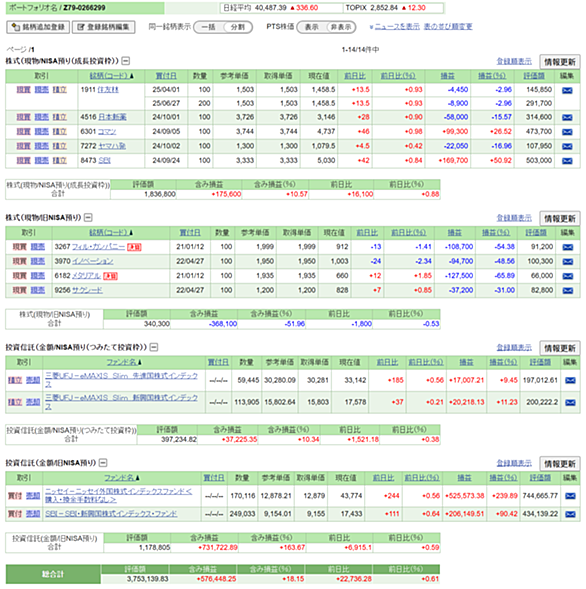586x589 pixels.
Task: Click 登録順表示 for つみたて投資枠 fund table
Action: (514, 347)
